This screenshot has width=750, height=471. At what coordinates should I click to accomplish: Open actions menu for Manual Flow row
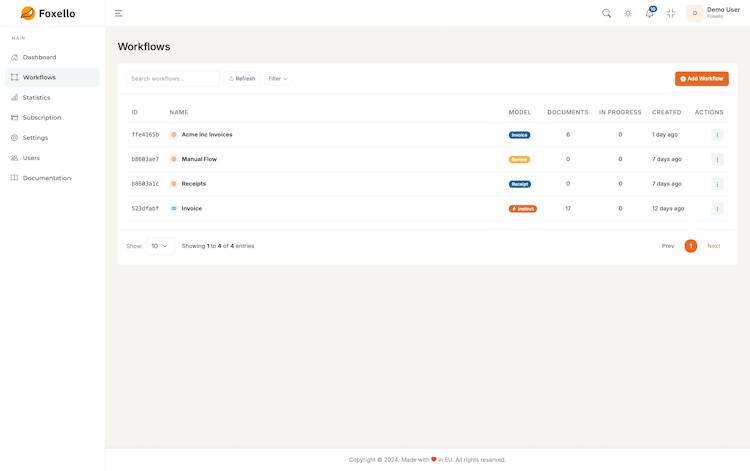point(717,159)
